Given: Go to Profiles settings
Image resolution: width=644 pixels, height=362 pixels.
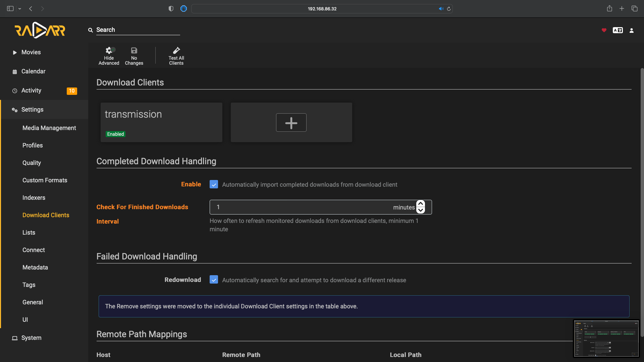Looking at the screenshot, I should (33, 145).
